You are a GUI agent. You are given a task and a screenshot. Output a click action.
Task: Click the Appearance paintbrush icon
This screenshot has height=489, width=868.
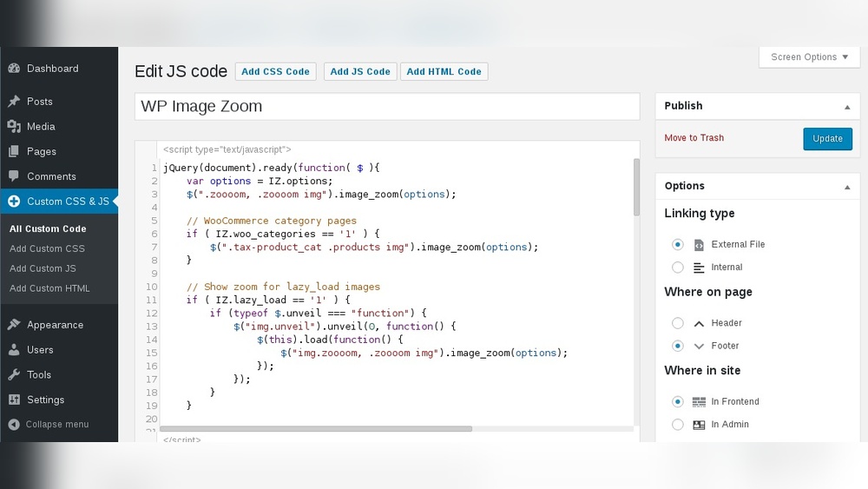click(x=14, y=325)
